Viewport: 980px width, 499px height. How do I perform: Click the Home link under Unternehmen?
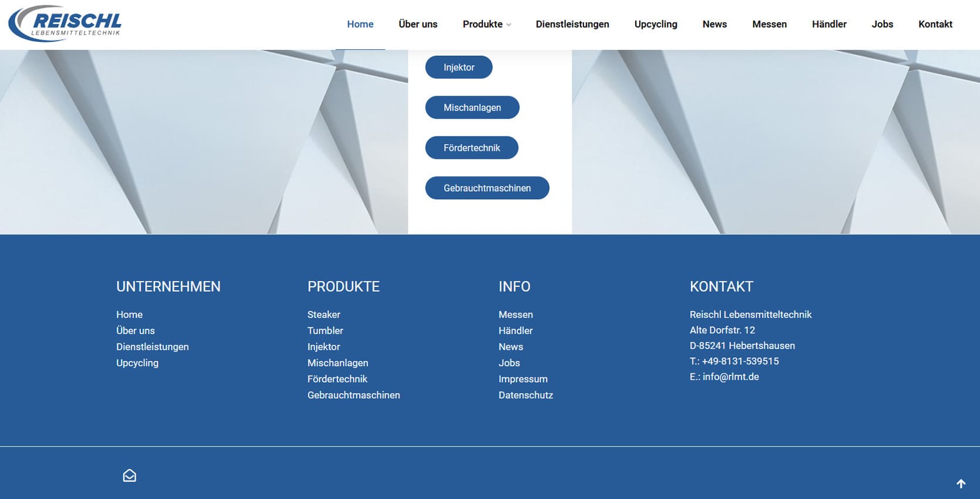coord(129,314)
